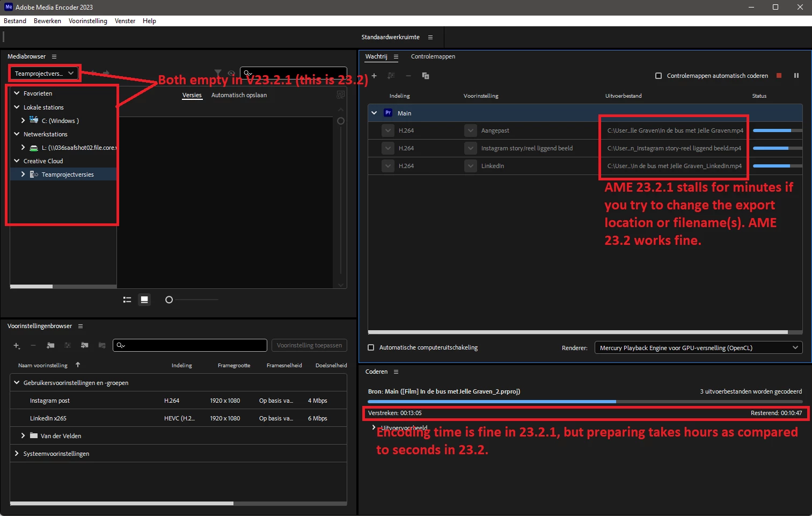Click the Van der Velden folder icon
The height and width of the screenshot is (516, 812).
34,435
